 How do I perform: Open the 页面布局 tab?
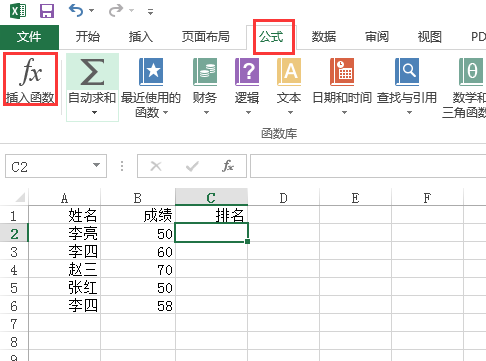pyautogui.click(x=206, y=37)
